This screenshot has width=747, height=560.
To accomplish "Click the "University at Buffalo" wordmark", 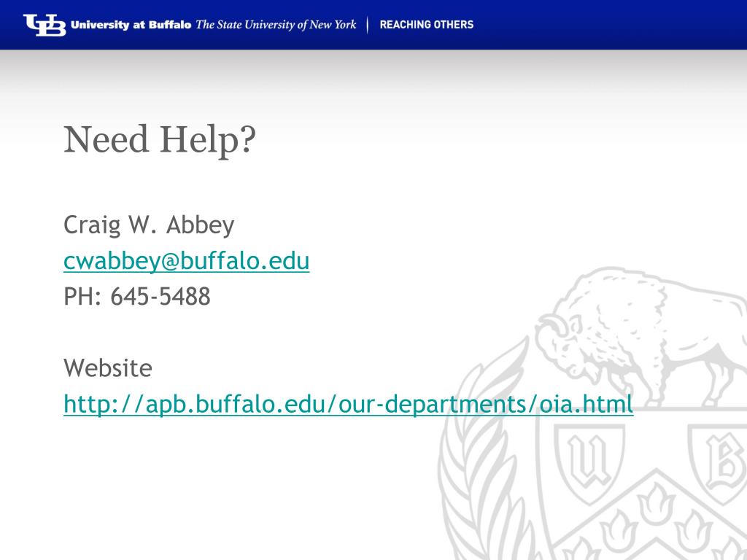I will pos(131,25).
